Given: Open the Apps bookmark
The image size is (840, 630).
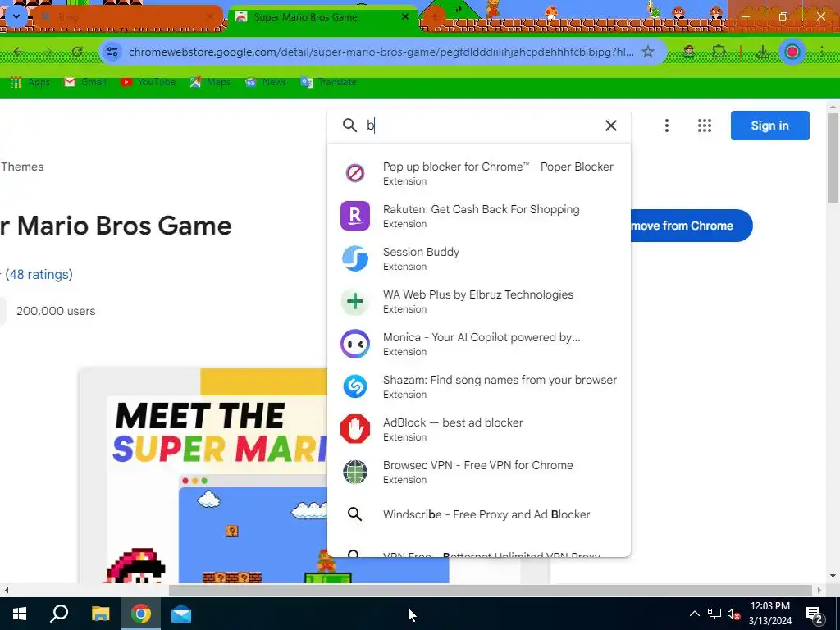Looking at the screenshot, I should click(30, 82).
